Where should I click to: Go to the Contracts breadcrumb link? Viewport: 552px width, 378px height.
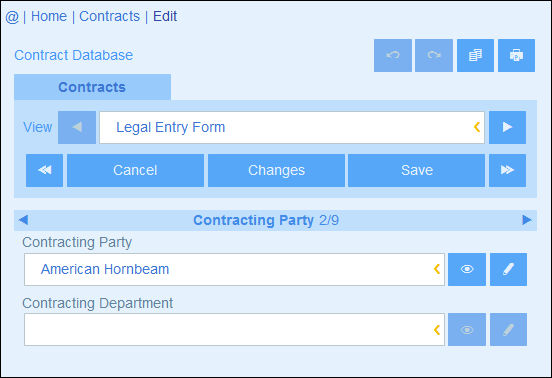tap(109, 16)
